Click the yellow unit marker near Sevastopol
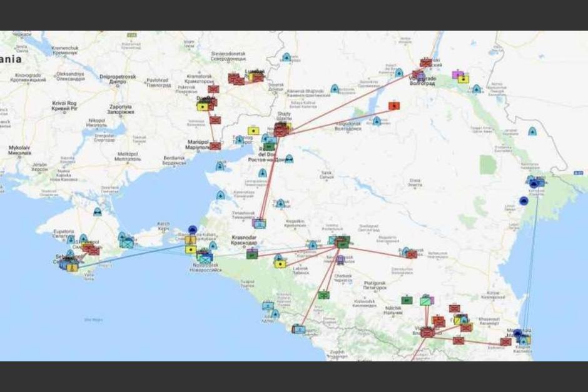This screenshot has height=392, width=588. [x=73, y=267]
